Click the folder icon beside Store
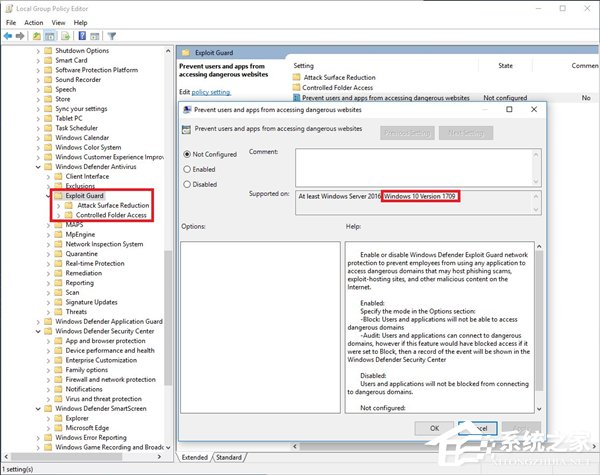Screen dimensions: 600x475 (48, 99)
